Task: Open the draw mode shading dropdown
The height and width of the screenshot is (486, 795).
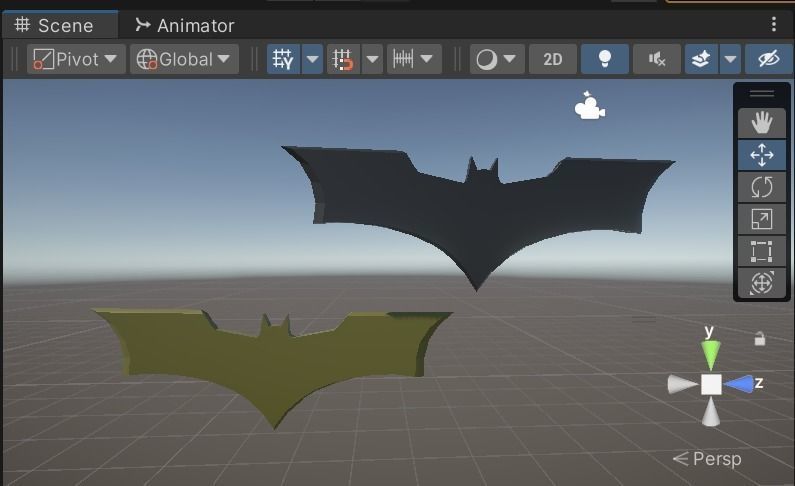Action: pos(497,59)
